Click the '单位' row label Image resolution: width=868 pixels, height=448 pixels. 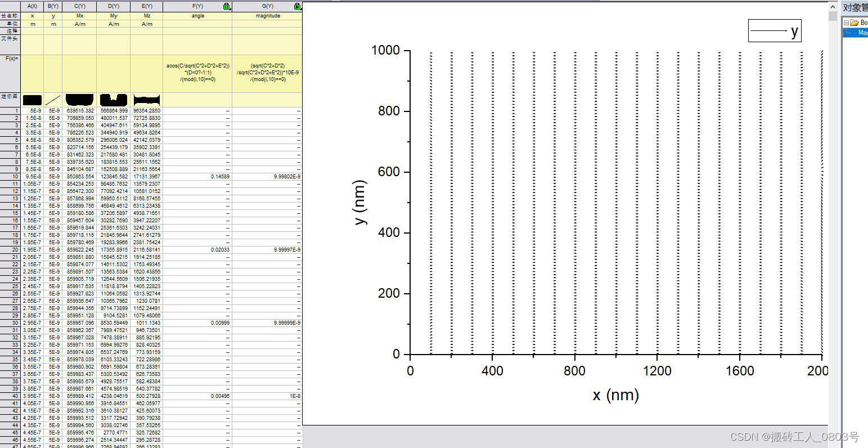click(x=10, y=24)
